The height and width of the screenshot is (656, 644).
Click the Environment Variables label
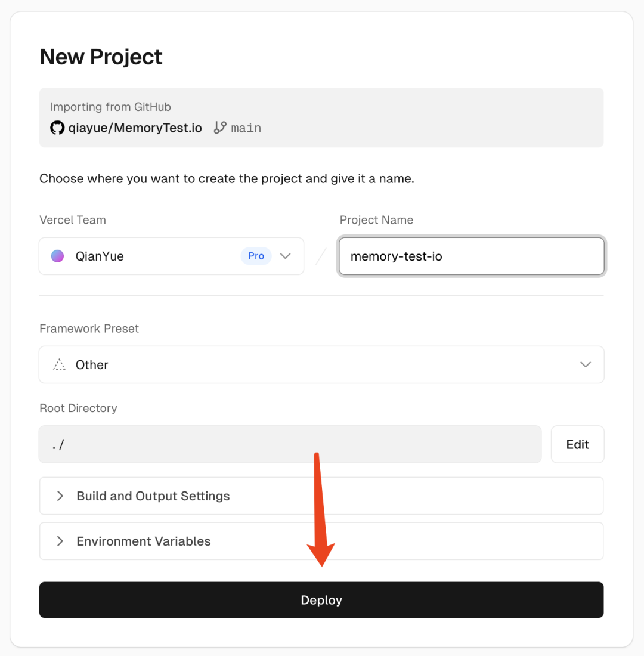point(144,541)
